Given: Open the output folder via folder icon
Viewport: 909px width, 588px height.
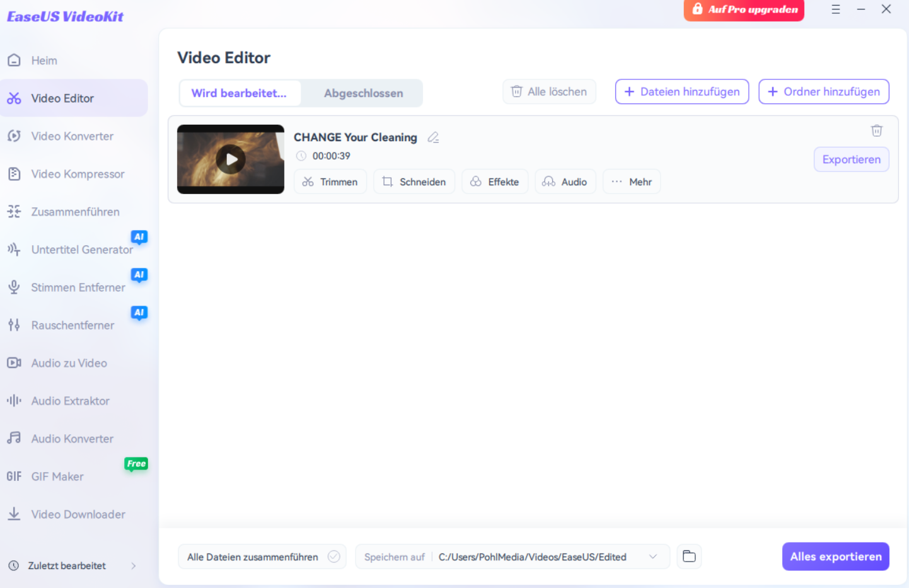Looking at the screenshot, I should pyautogui.click(x=689, y=556).
